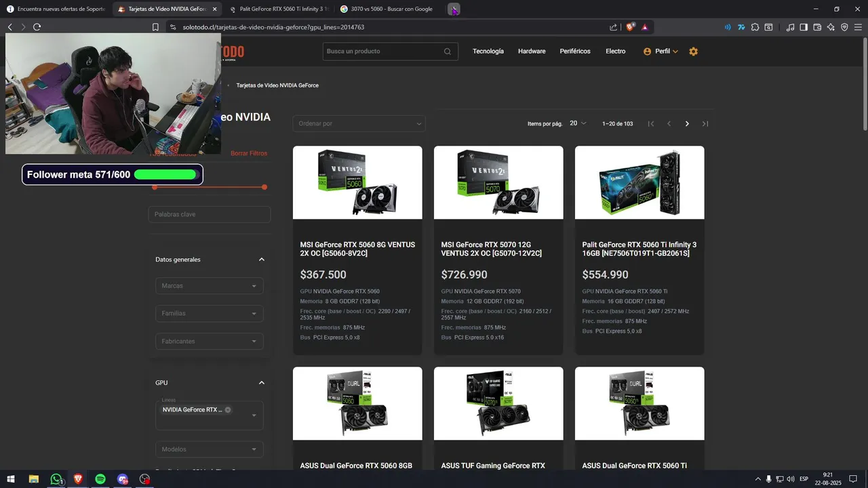Open the browser extensions puzzle icon
This screenshot has height=488, width=868.
pyautogui.click(x=755, y=27)
